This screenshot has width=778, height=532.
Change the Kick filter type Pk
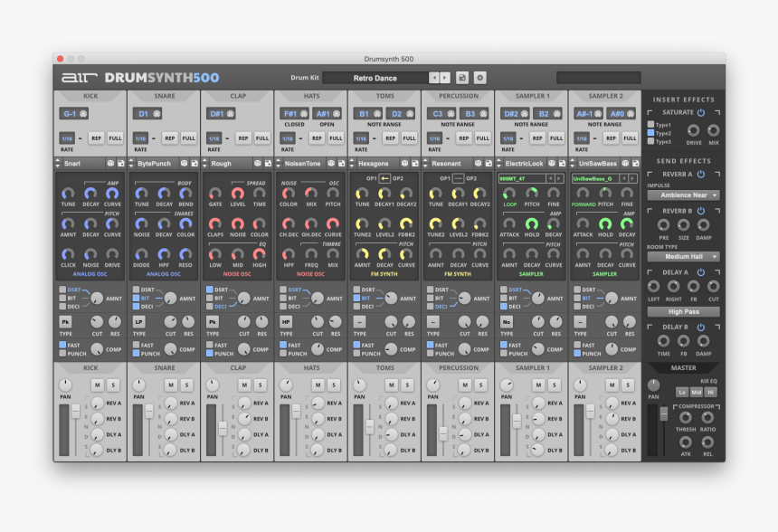pyautogui.click(x=65, y=322)
